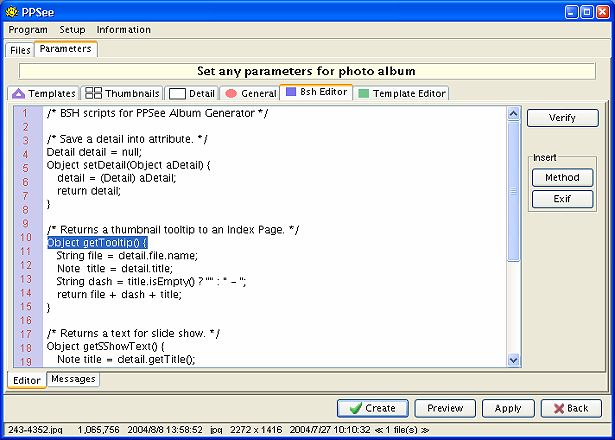The image size is (615, 440).
Task: Minimize the PPSee window
Action: click(x=571, y=12)
